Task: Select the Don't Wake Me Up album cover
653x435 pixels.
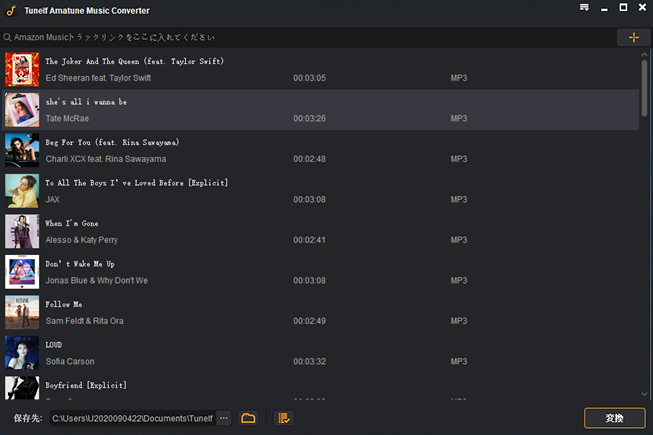Action: 22,272
